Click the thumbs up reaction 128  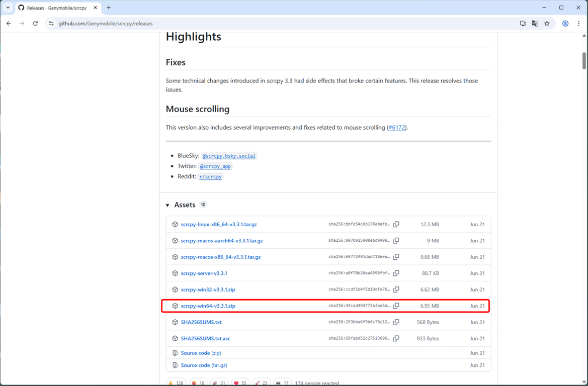coord(176,382)
